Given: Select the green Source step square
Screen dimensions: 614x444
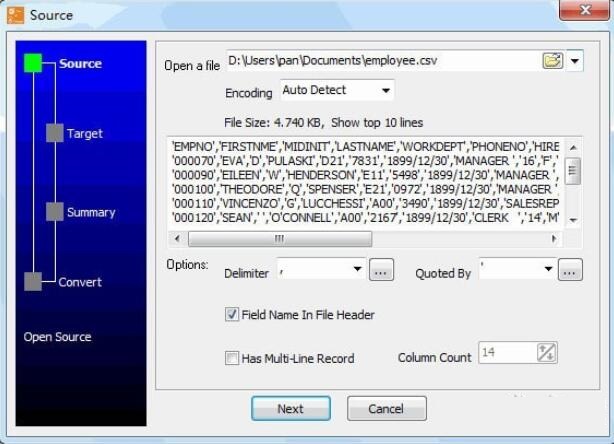Looking at the screenshot, I should (33, 63).
